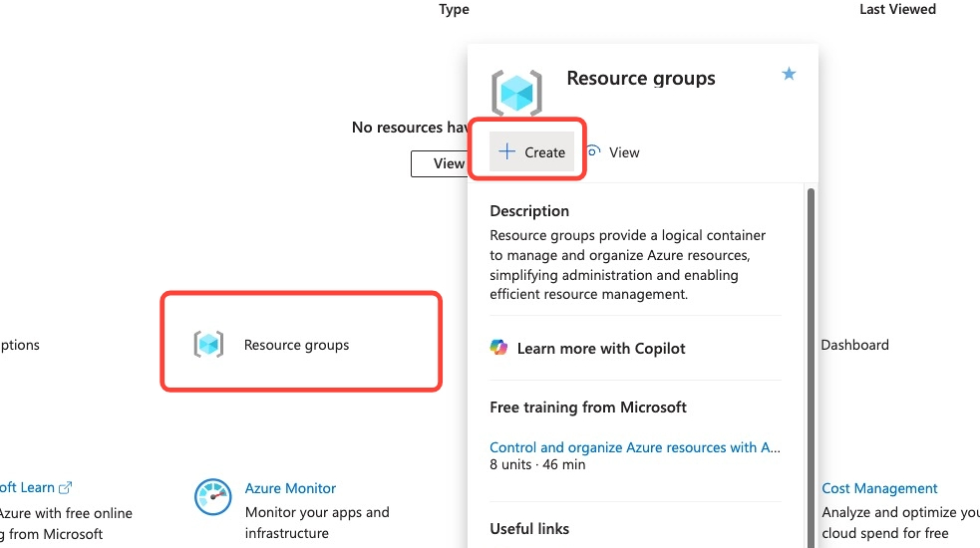Click the eye icon beside View in the card
The image size is (980, 548).
(x=594, y=151)
